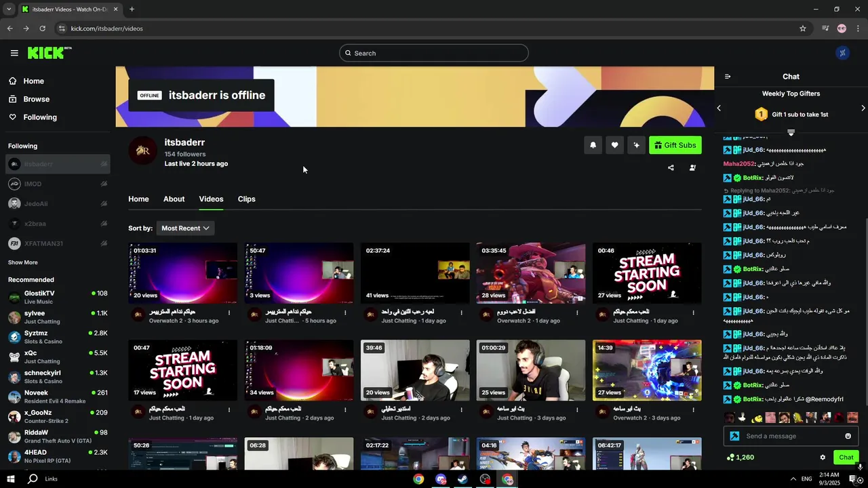The height and width of the screenshot is (488, 868).
Task: Open options for 03:35:45 video
Action: click(577, 312)
